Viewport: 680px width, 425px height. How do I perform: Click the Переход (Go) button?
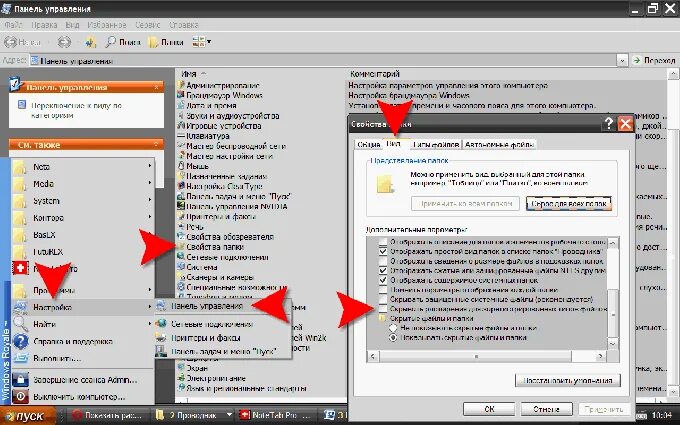(654, 61)
